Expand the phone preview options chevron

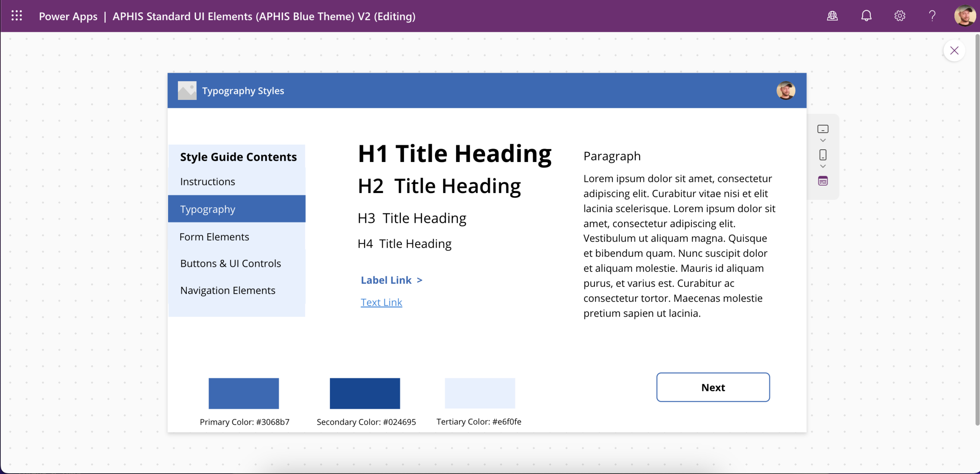pyautogui.click(x=823, y=167)
